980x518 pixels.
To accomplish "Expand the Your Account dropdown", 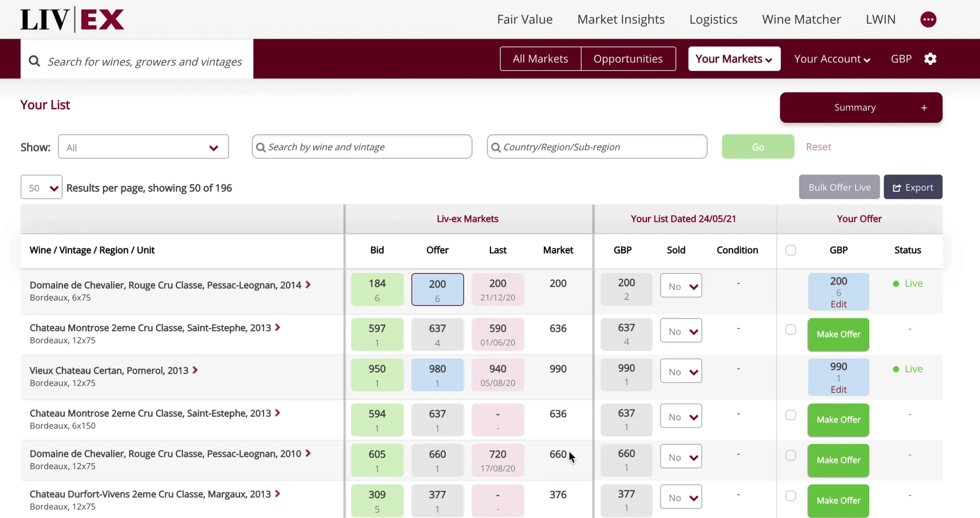I will coord(832,59).
